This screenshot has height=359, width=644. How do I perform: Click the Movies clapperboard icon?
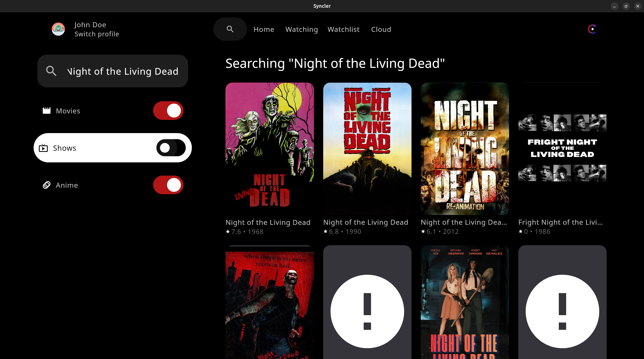[x=46, y=111]
